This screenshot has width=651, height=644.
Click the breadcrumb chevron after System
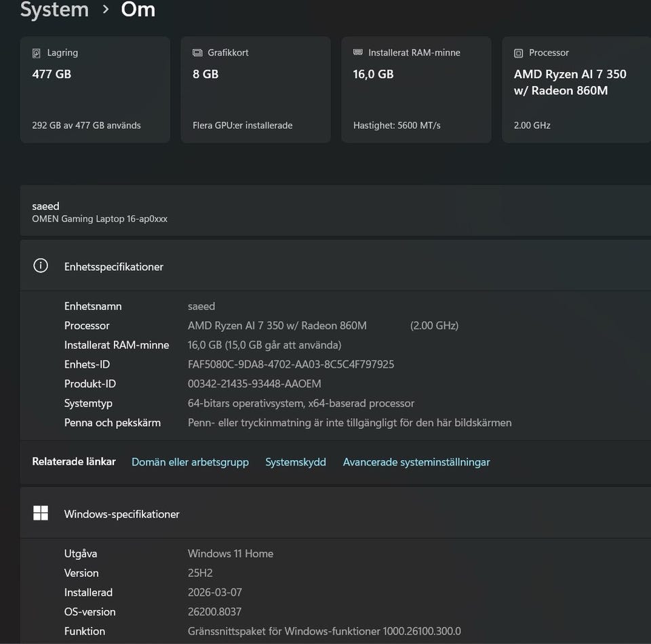point(106,10)
